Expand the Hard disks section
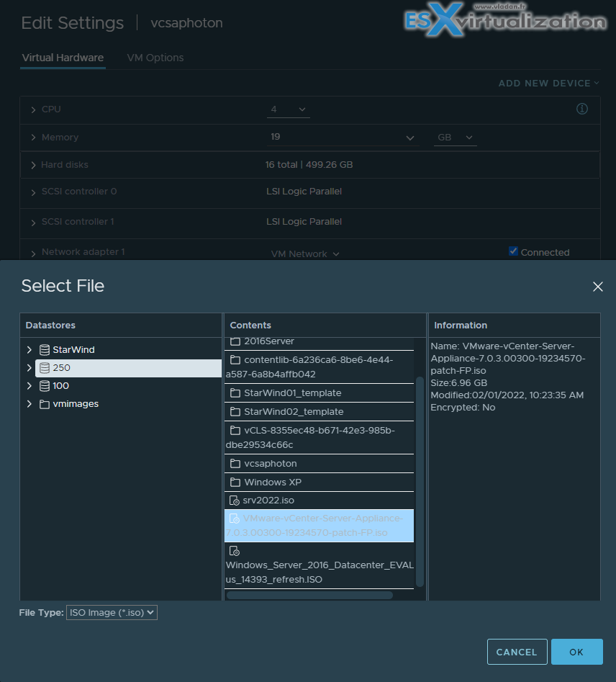The height and width of the screenshot is (682, 616). point(33,165)
